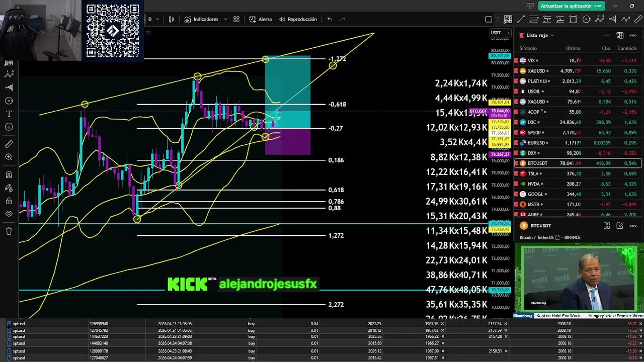The width and height of the screenshot is (644, 362).
Task: Select the Text tool in left sidebar
Action: click(9, 114)
